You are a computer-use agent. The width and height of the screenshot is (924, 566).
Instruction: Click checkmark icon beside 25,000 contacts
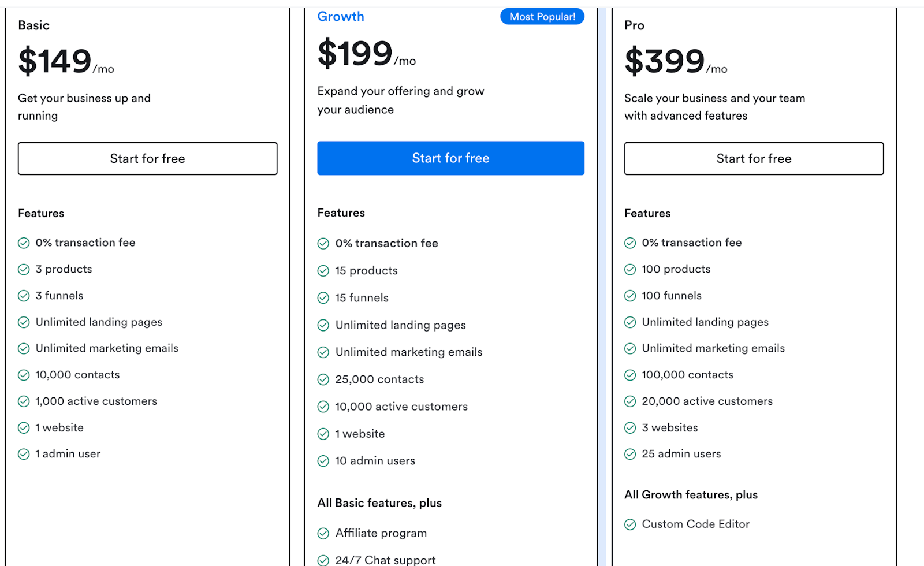(323, 380)
